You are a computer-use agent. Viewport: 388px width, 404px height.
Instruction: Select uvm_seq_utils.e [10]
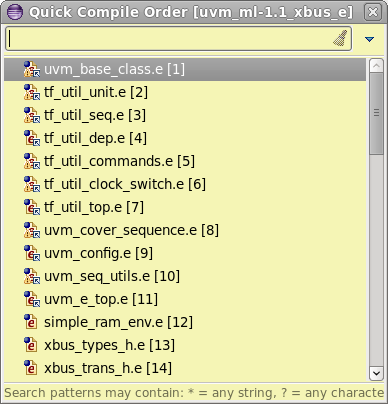pyautogui.click(x=185, y=276)
